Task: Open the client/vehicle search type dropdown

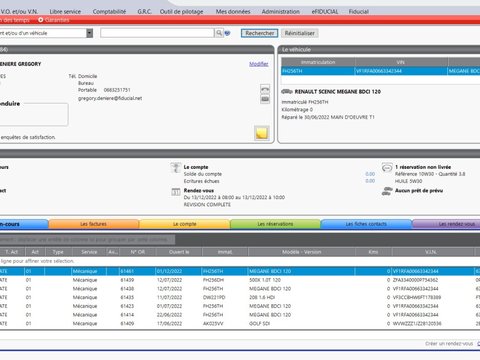Action: click(90, 33)
